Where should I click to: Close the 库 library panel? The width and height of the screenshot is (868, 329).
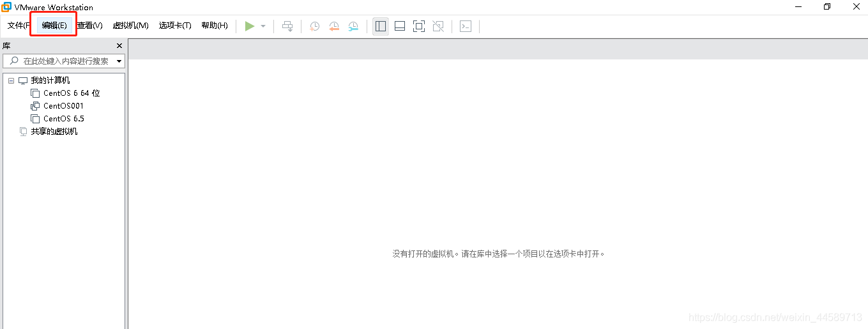[x=119, y=46]
